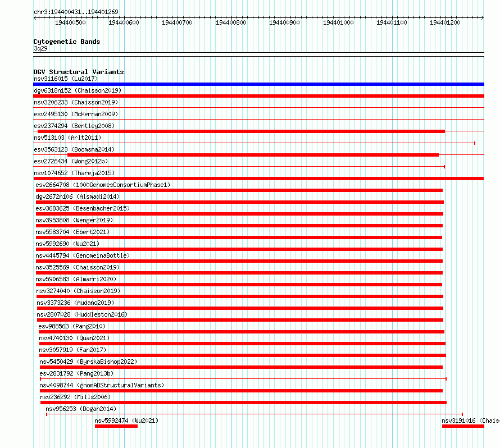Viewport: 500px width, 448px height.
Task: Click the Cytogenetic Bands track title
Action: 67,42
